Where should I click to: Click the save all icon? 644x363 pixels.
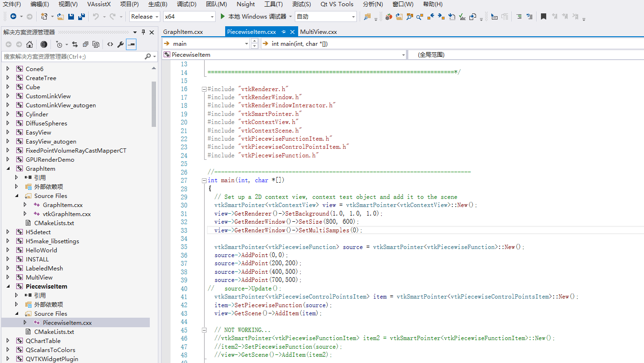(x=81, y=16)
